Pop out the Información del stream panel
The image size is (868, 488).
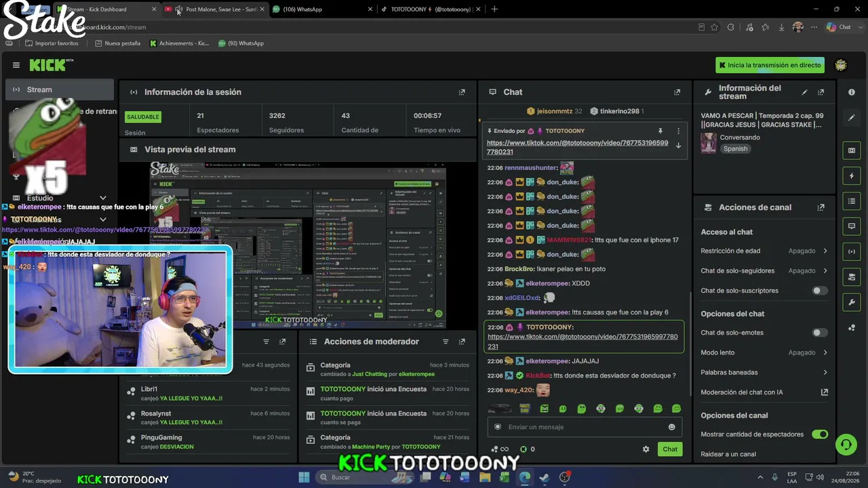tap(821, 92)
